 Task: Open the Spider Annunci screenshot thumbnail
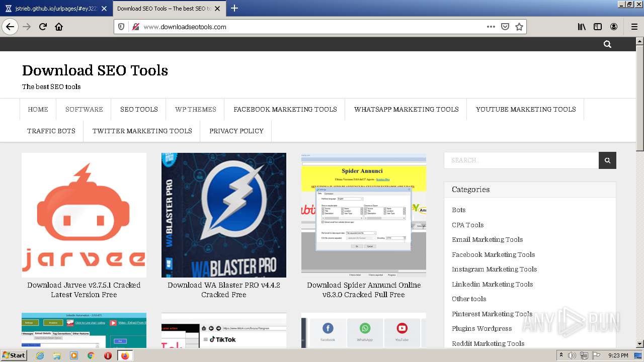tap(364, 215)
